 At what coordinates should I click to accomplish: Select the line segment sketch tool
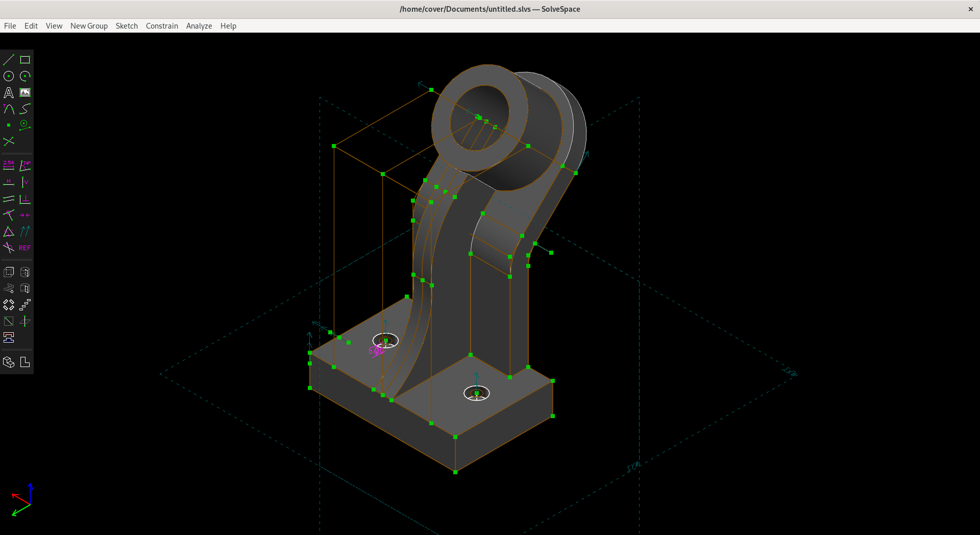click(9, 60)
